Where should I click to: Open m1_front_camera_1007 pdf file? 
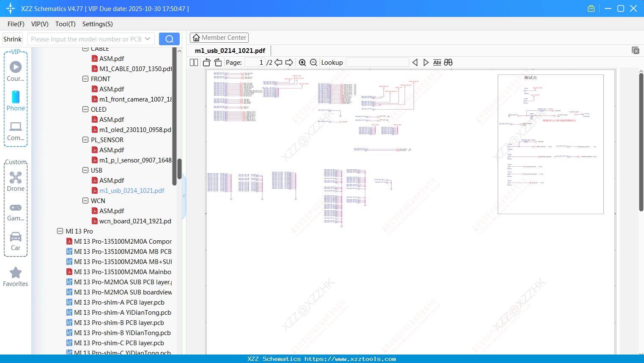[x=132, y=99]
